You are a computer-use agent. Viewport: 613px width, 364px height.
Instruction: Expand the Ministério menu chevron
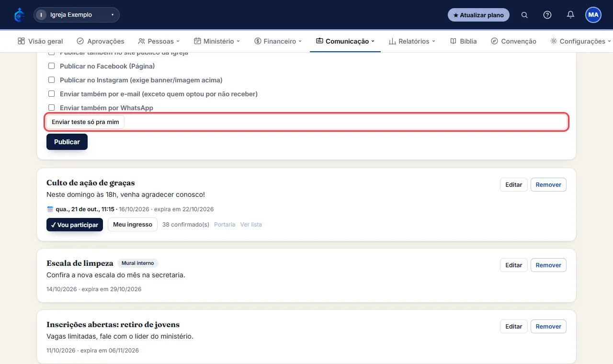pyautogui.click(x=238, y=41)
